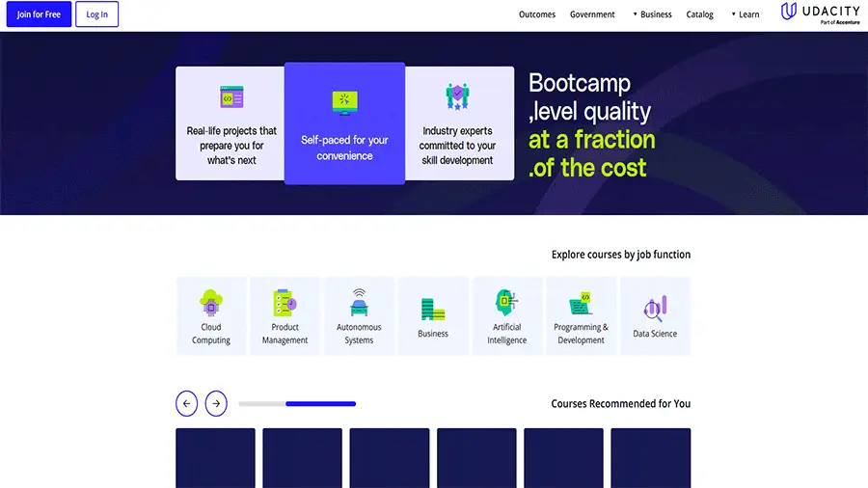Go to the Government menu item
This screenshot has height=488, width=868.
(592, 14)
